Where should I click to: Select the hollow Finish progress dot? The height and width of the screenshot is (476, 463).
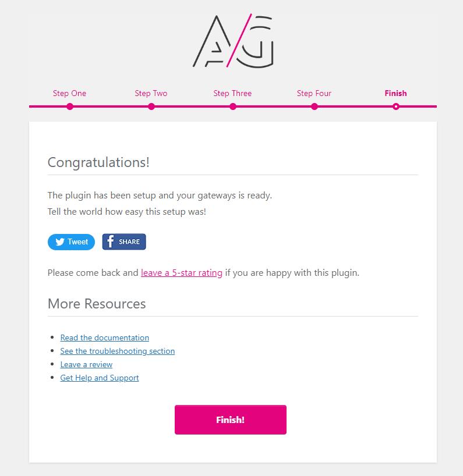(x=396, y=106)
